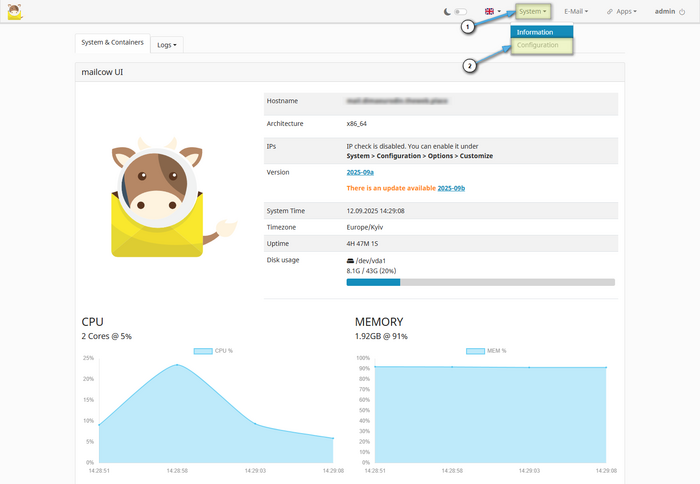This screenshot has width=700, height=484.
Task: Click the 'There is an update available' notice
Action: click(391, 188)
